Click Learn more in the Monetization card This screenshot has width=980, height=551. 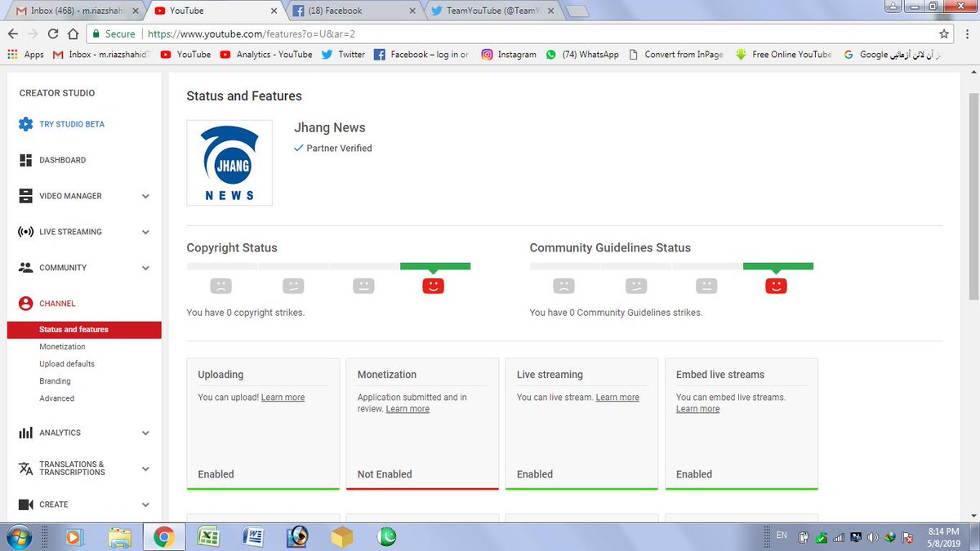pos(408,409)
